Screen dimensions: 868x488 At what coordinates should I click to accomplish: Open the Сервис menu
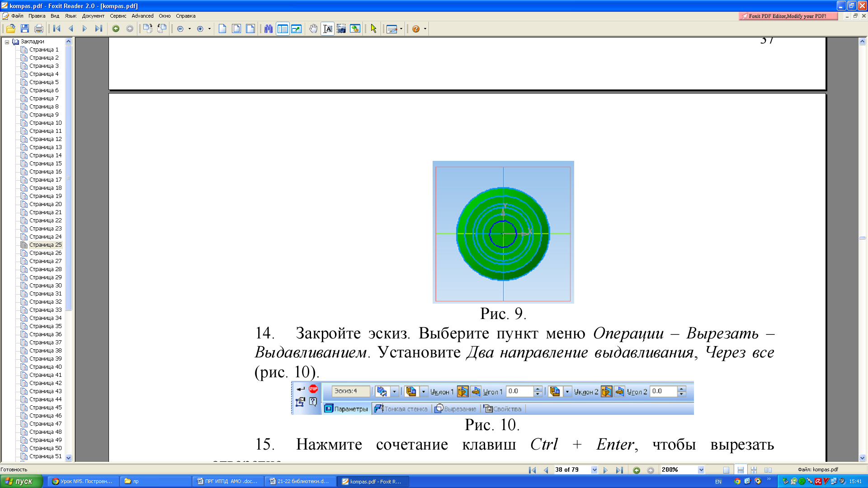pyautogui.click(x=118, y=16)
